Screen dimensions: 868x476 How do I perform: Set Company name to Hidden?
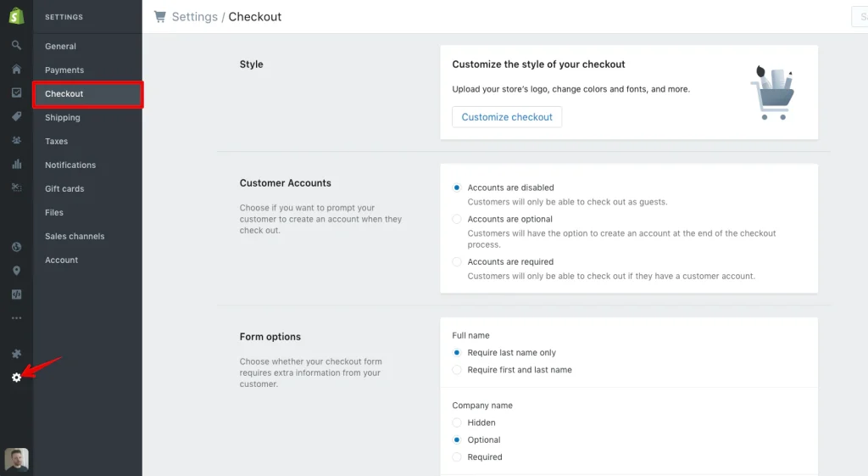coord(458,423)
